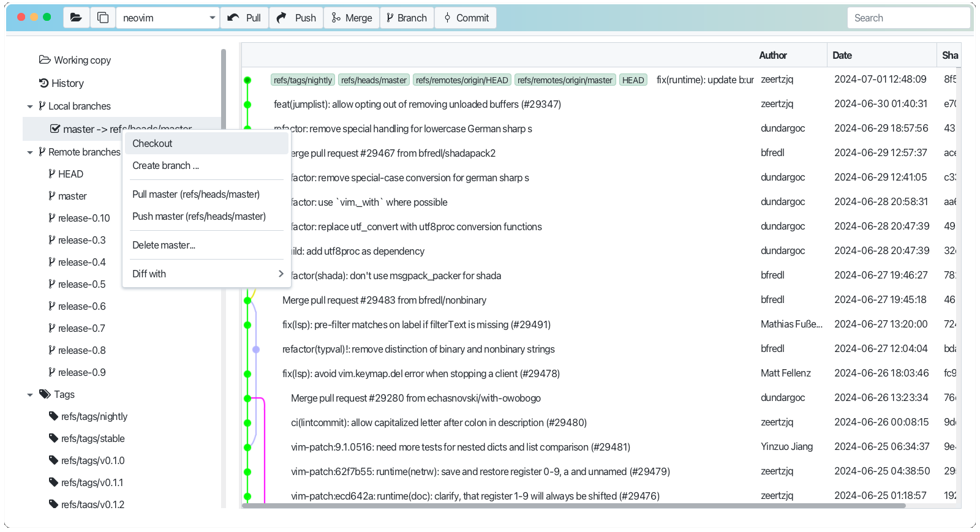The height and width of the screenshot is (532, 980).
Task: Sort commits by Date column header
Action: tap(842, 55)
